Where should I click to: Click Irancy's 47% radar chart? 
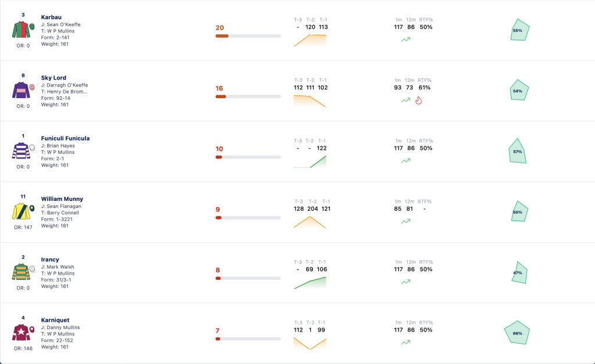pos(519,272)
